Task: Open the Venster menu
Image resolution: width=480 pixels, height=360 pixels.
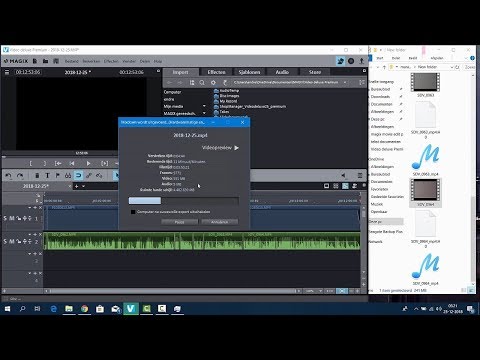Action: tap(129, 61)
